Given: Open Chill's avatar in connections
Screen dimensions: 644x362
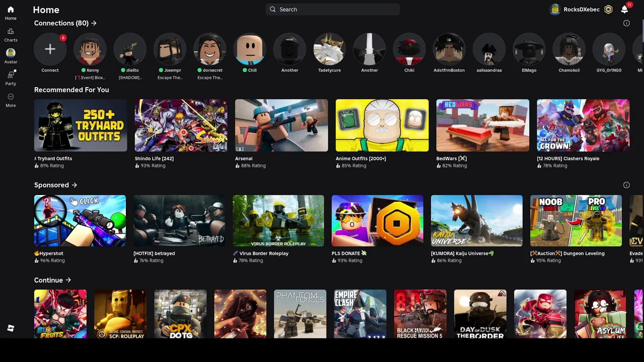Looking at the screenshot, I should pyautogui.click(x=250, y=49).
